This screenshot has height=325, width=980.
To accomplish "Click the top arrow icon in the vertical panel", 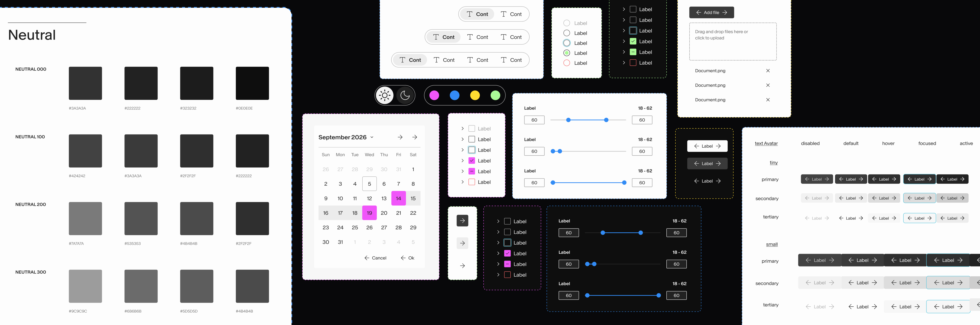I will [x=462, y=220].
